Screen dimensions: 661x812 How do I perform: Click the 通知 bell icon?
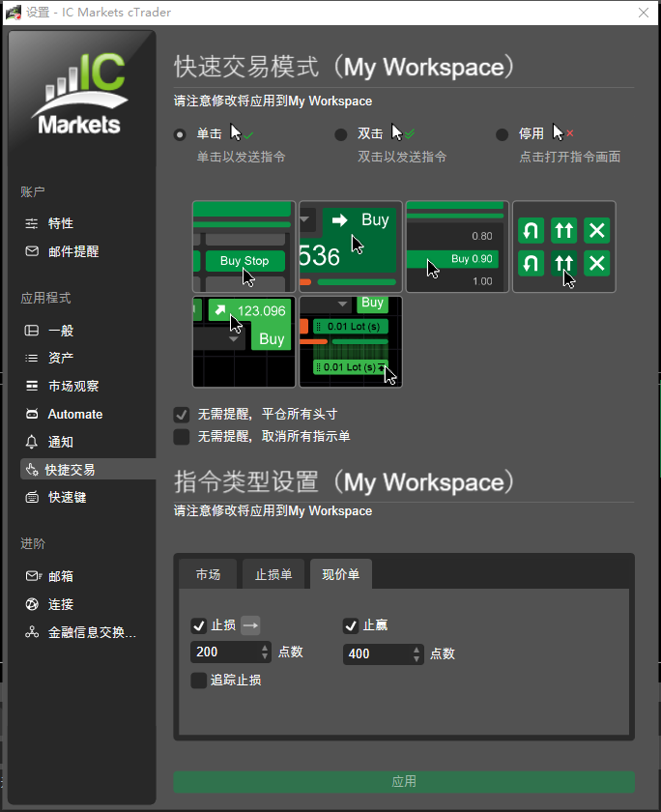point(32,442)
